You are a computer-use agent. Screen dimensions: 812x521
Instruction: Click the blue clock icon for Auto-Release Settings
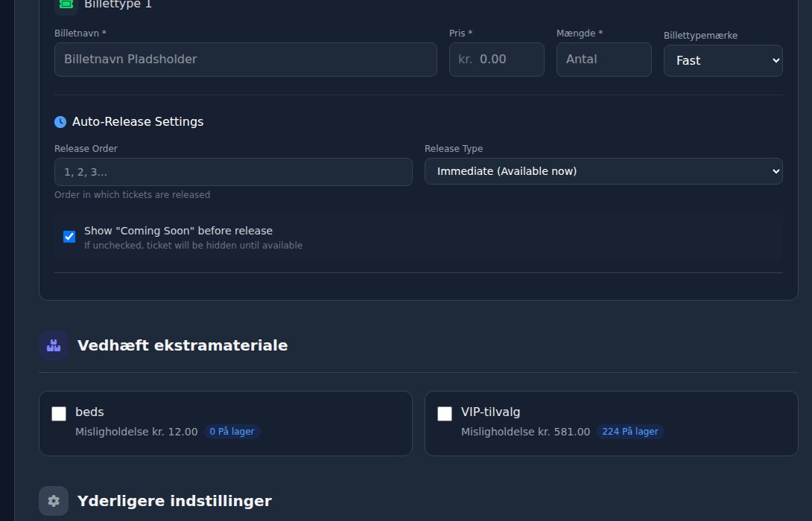point(60,121)
